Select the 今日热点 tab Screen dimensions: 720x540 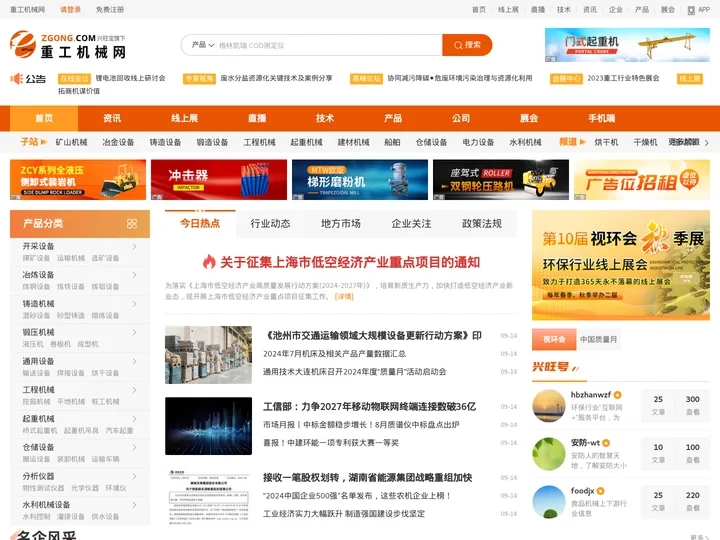[200, 224]
